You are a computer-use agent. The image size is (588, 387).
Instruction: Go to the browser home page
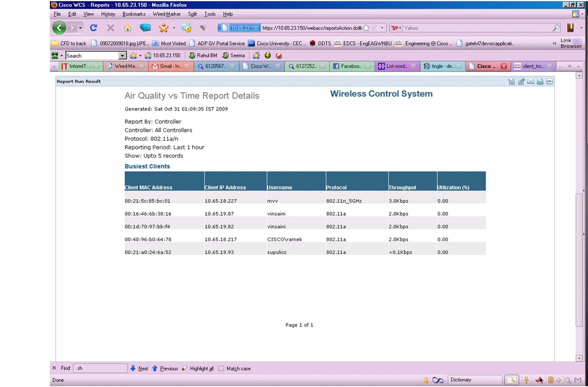point(127,28)
